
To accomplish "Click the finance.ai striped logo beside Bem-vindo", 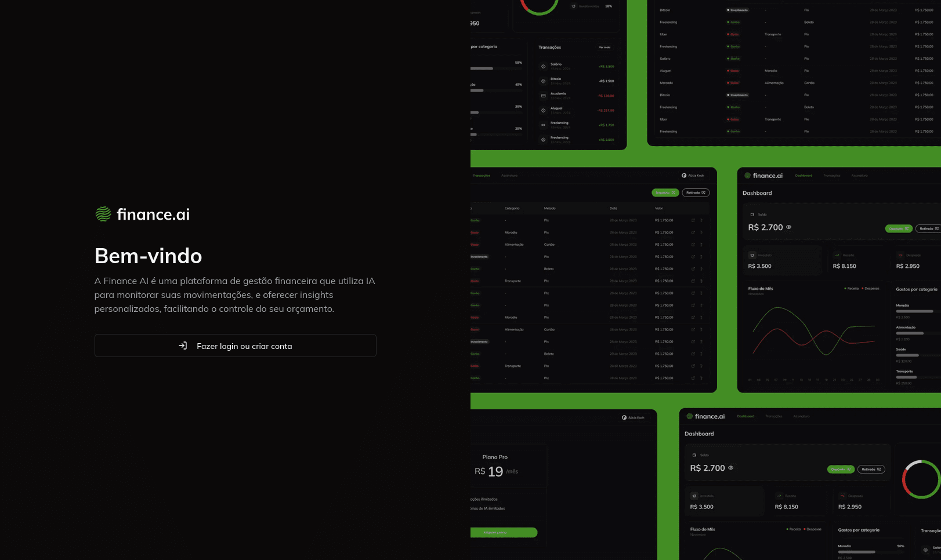I will 103,214.
